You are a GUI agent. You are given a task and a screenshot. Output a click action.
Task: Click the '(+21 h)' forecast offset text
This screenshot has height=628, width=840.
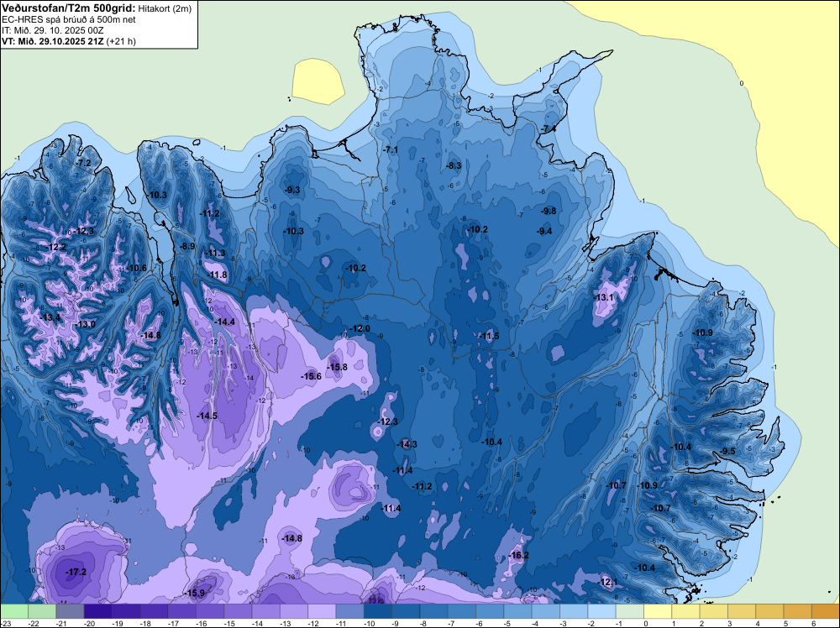point(121,41)
